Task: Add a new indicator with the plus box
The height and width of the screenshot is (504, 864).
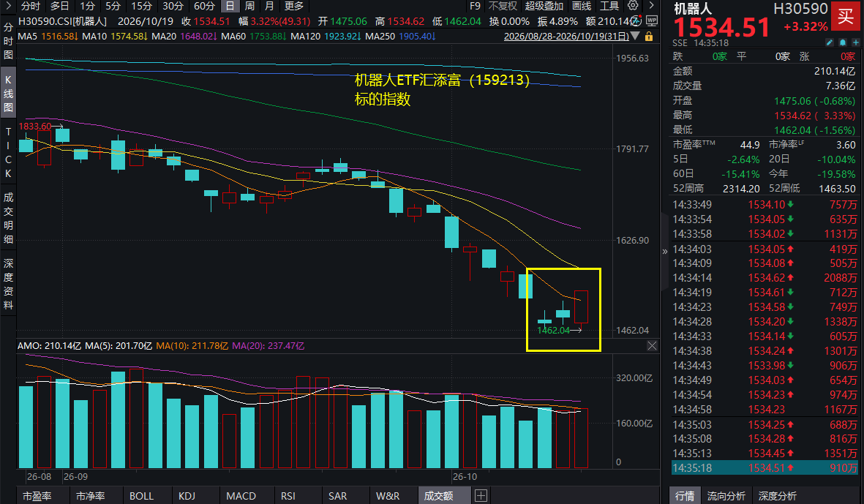Action: click(481, 496)
